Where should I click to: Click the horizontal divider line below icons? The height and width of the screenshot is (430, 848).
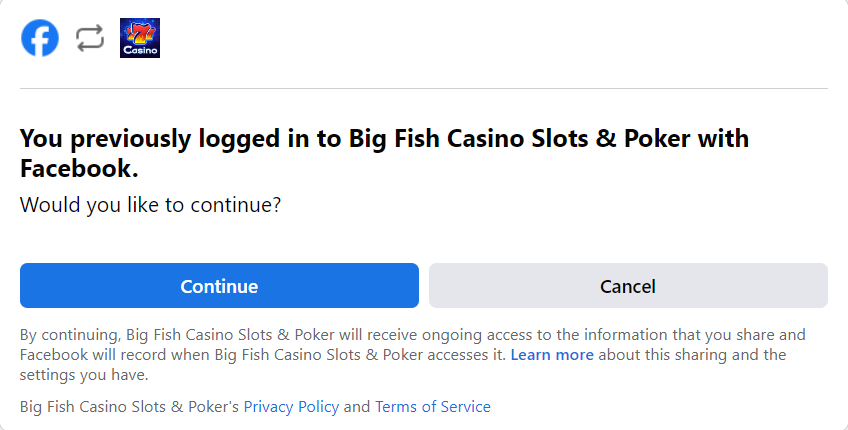(x=424, y=88)
